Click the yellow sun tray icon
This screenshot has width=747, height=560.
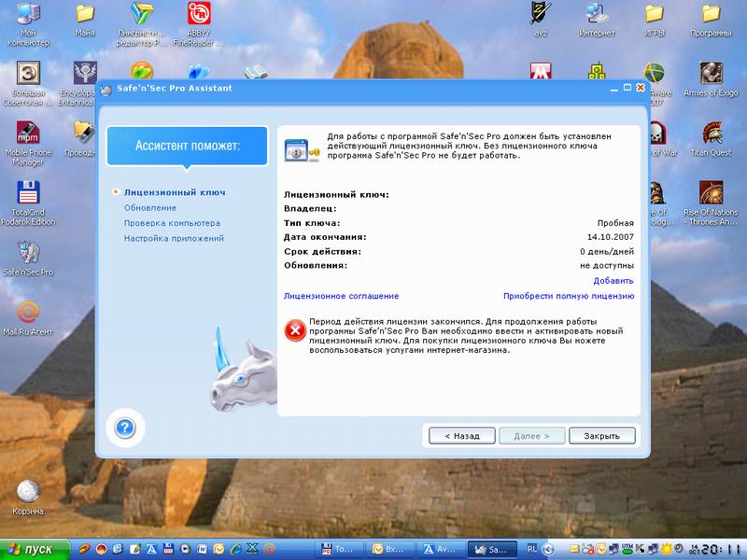(666, 550)
